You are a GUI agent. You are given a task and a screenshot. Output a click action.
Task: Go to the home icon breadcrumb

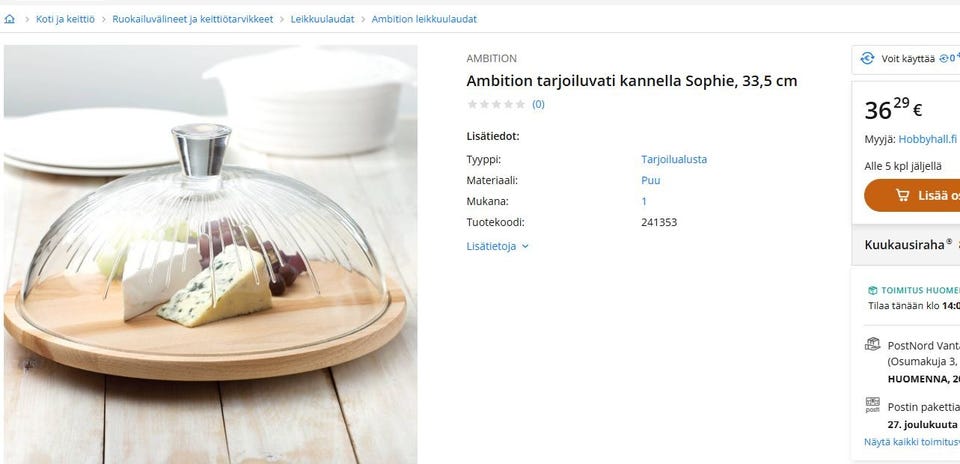click(9, 19)
